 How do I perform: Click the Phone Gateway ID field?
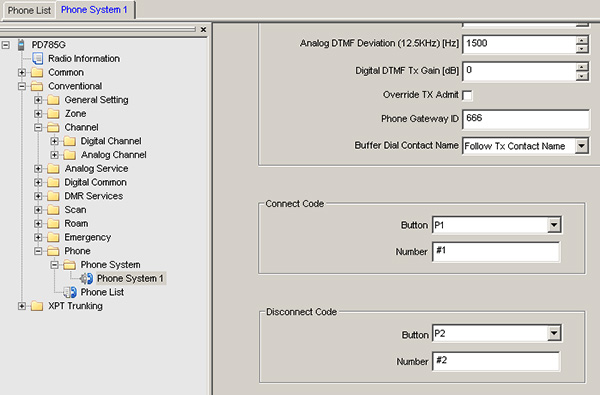coord(526,119)
